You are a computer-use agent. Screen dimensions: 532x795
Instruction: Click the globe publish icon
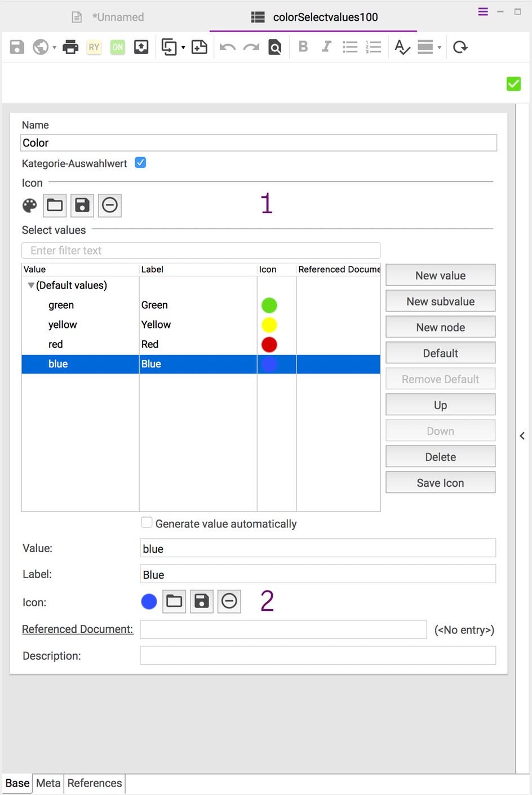point(41,47)
